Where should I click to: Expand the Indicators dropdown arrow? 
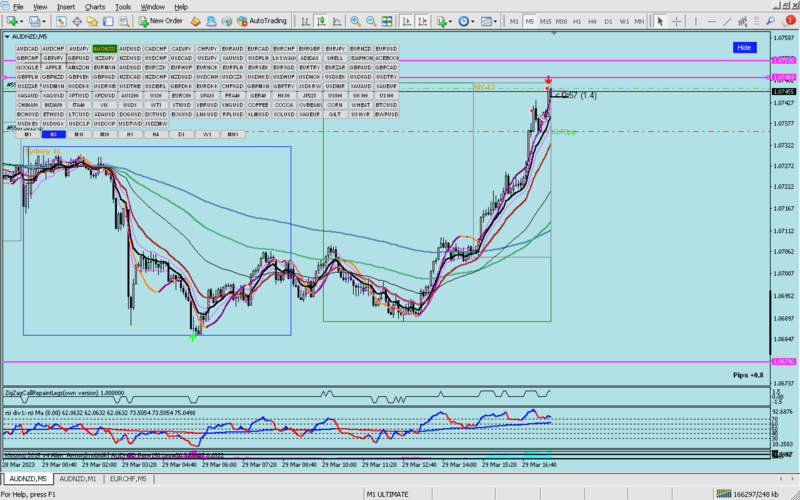point(451,21)
